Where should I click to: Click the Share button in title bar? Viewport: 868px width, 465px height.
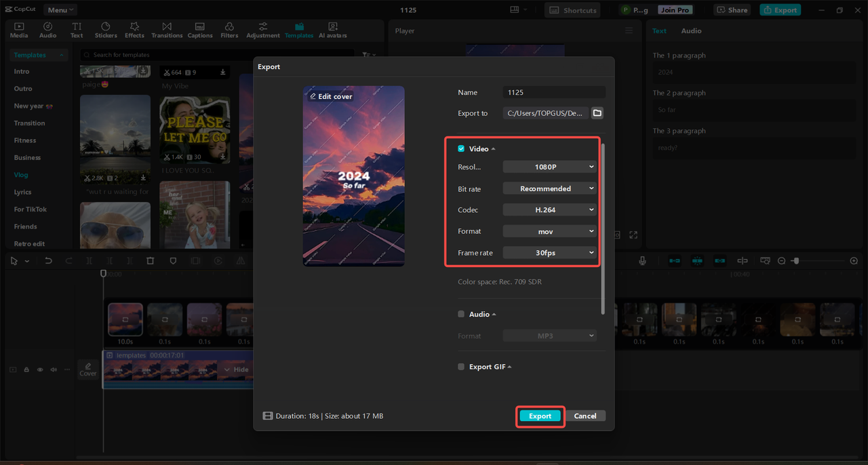pyautogui.click(x=732, y=10)
